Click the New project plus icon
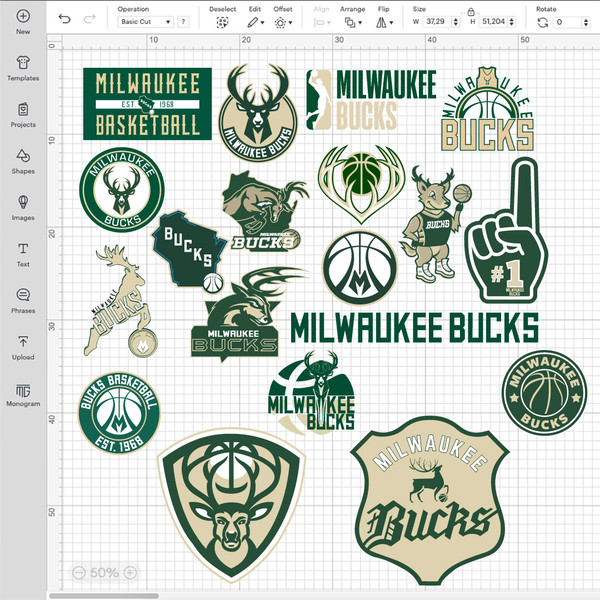Image resolution: width=600 pixels, height=600 pixels. (23, 16)
